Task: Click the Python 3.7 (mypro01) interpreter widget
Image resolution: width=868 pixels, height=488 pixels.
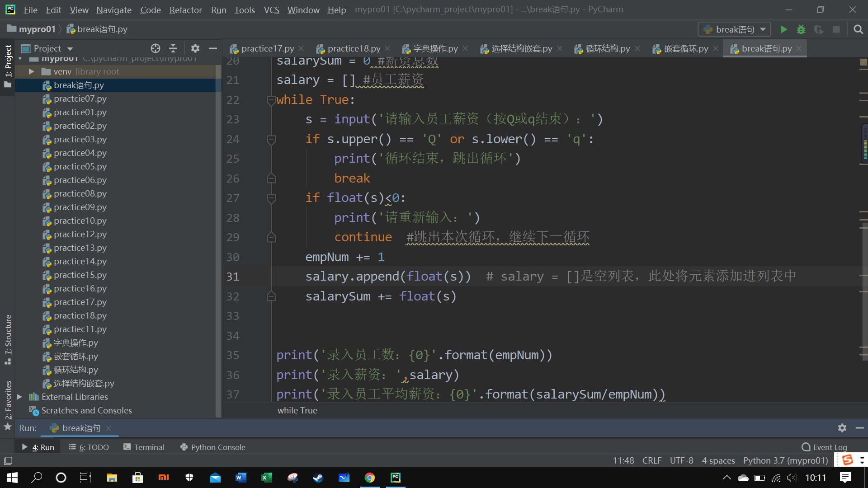Action: [785, 460]
